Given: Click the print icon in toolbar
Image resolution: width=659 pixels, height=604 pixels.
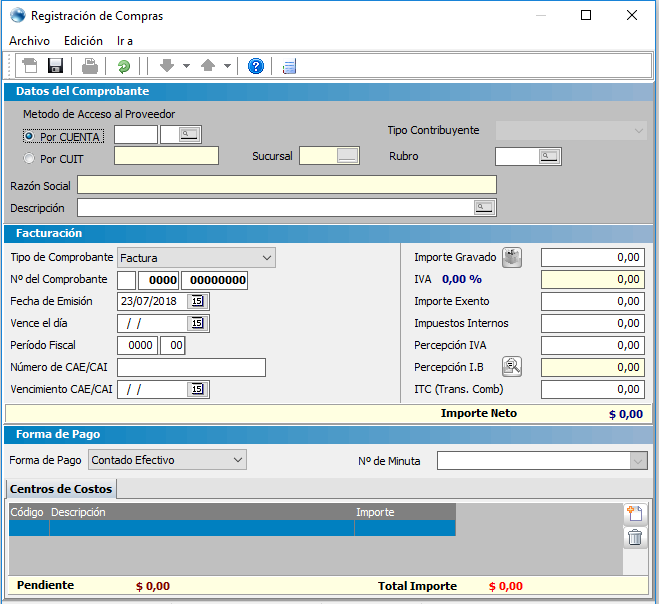Looking at the screenshot, I should pyautogui.click(x=90, y=66).
